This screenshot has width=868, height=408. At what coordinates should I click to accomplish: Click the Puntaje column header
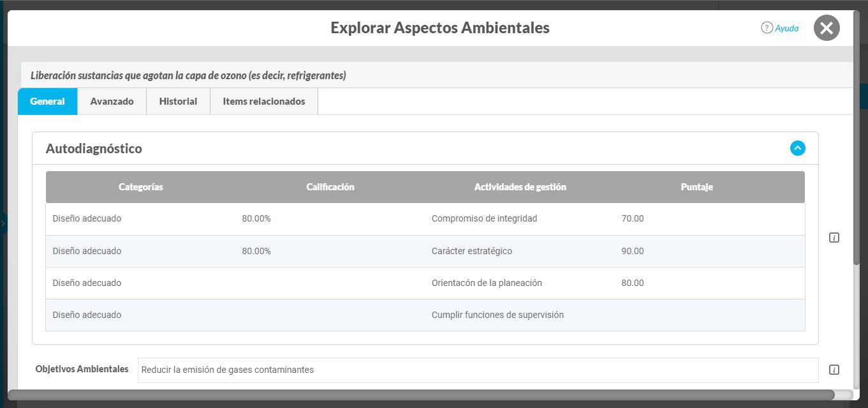point(696,187)
